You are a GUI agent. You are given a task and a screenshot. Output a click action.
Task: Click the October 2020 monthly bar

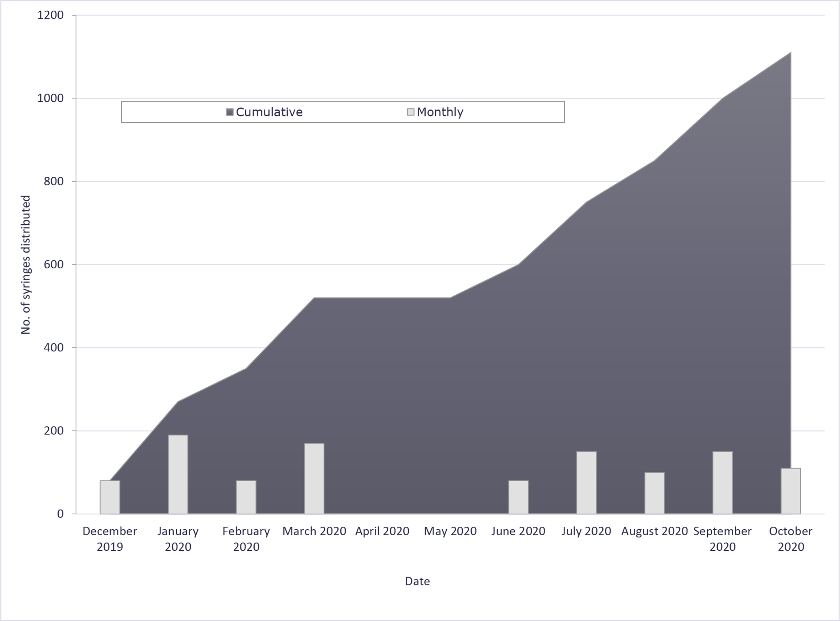(790, 491)
